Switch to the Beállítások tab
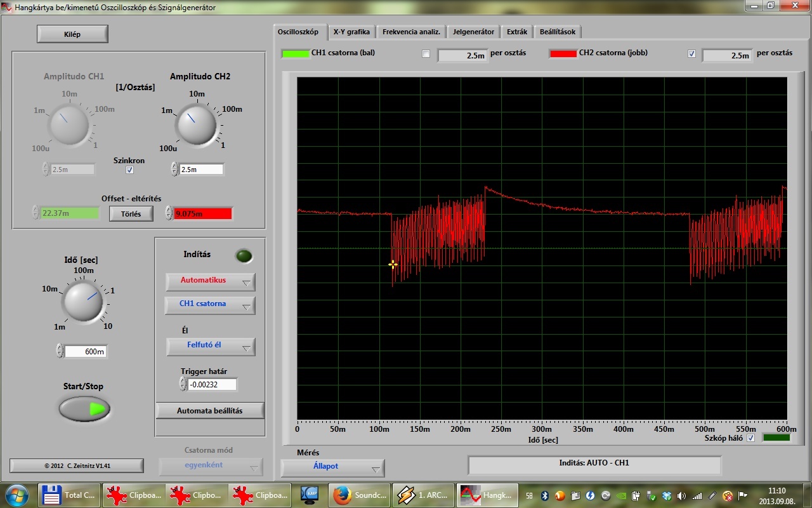This screenshot has height=508, width=812. click(x=558, y=32)
